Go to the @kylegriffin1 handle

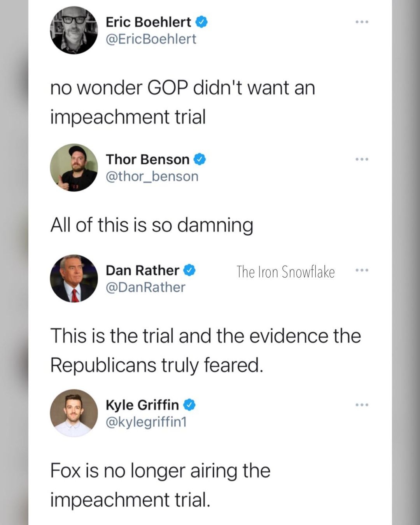click(146, 422)
